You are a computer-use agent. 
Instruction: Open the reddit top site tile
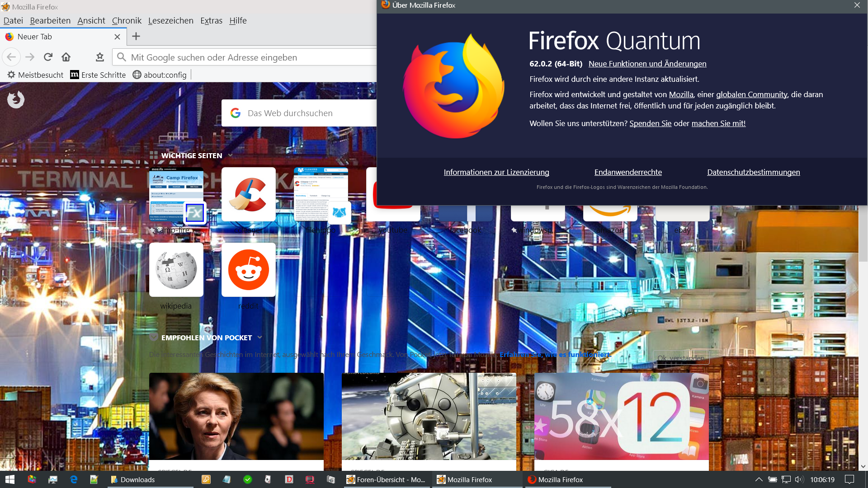tap(249, 270)
